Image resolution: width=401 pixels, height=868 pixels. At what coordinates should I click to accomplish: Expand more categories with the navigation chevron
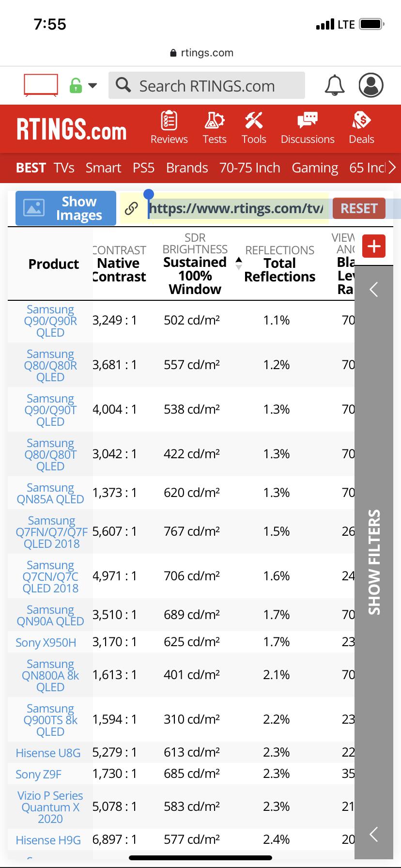[392, 168]
